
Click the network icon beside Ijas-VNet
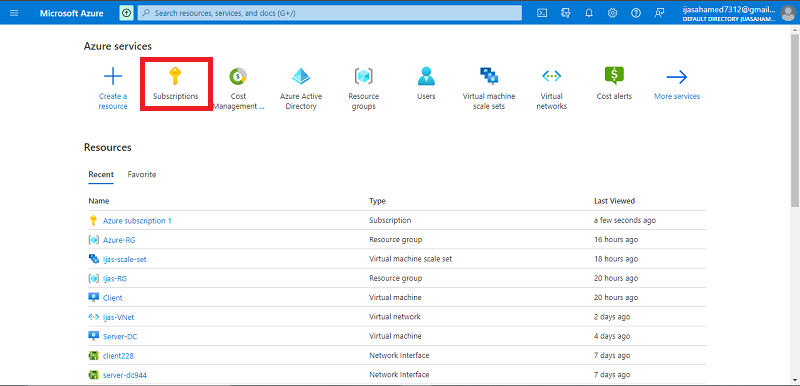pyautogui.click(x=93, y=317)
